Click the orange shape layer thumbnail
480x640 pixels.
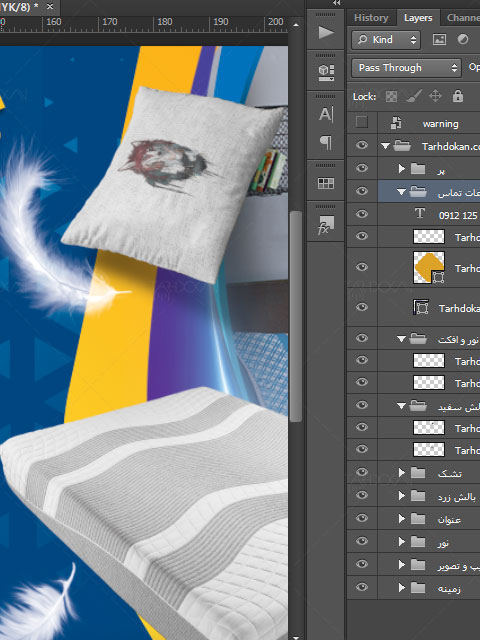[429, 267]
